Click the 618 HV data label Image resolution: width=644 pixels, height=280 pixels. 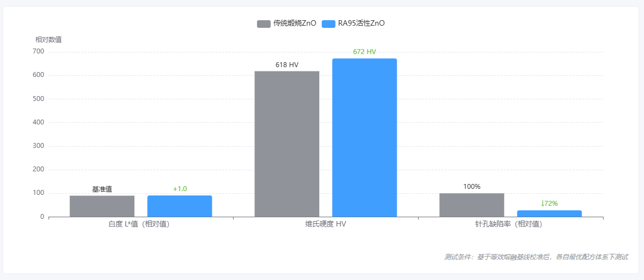click(287, 65)
